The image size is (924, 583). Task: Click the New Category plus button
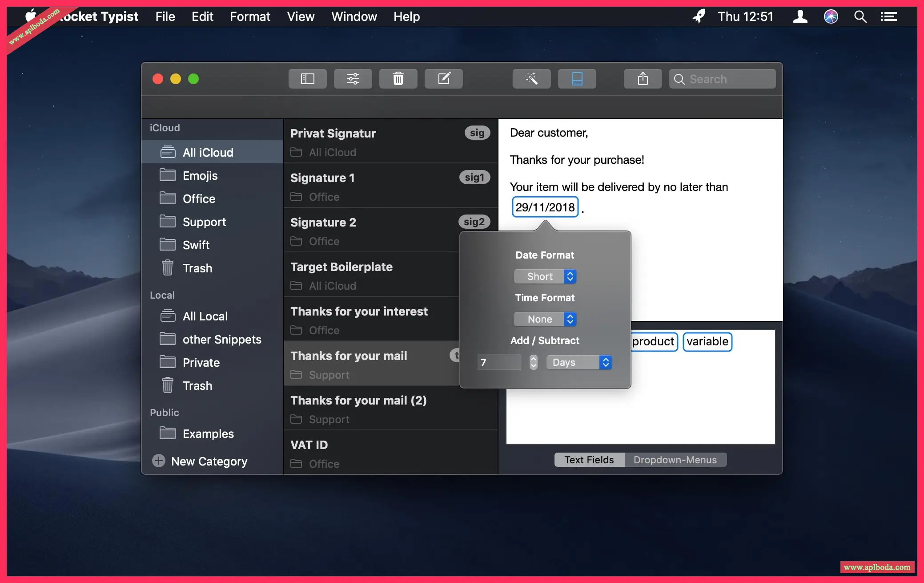(159, 461)
